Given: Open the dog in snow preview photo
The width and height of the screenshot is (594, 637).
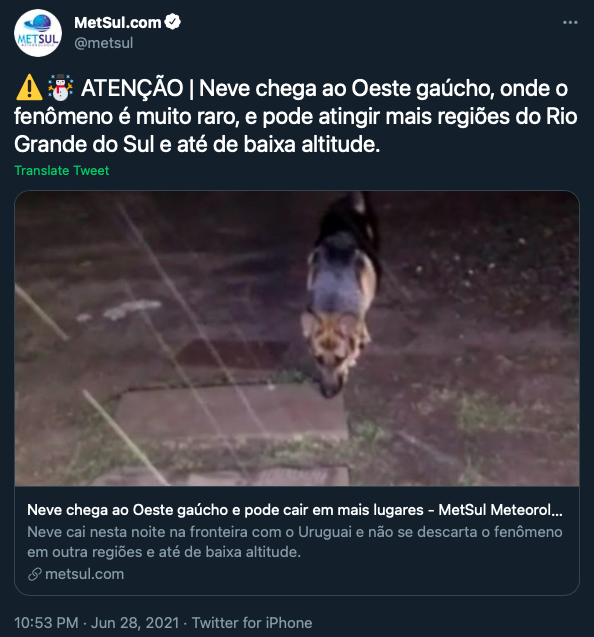Looking at the screenshot, I should click(x=297, y=338).
